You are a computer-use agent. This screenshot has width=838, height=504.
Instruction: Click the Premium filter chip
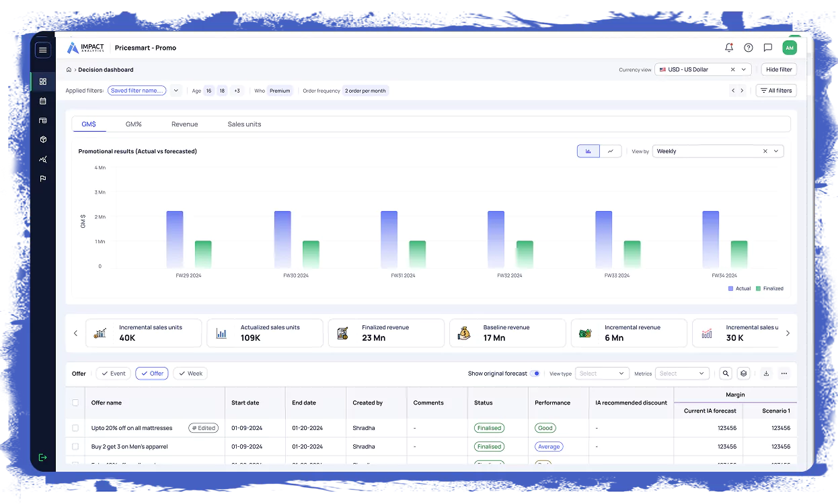[x=280, y=91]
